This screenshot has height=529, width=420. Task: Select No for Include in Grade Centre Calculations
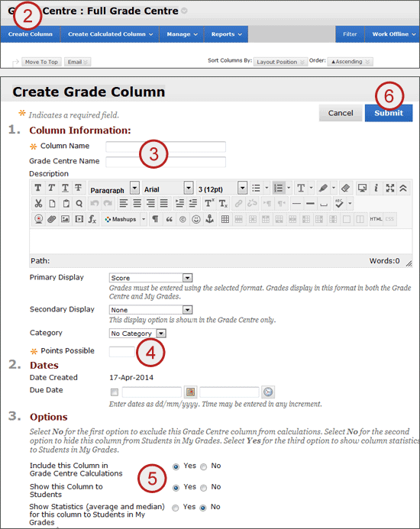[204, 467]
